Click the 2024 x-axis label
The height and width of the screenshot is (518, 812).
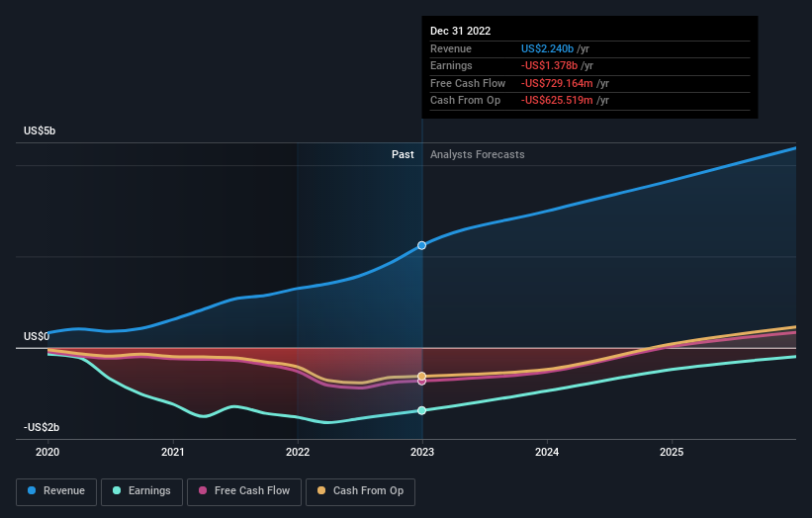coord(547,452)
